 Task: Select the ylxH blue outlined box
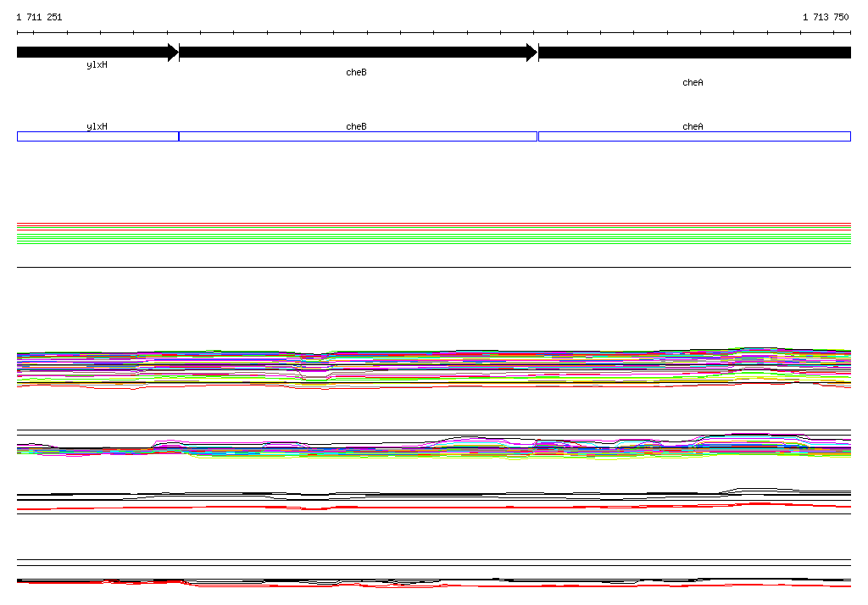click(x=98, y=136)
